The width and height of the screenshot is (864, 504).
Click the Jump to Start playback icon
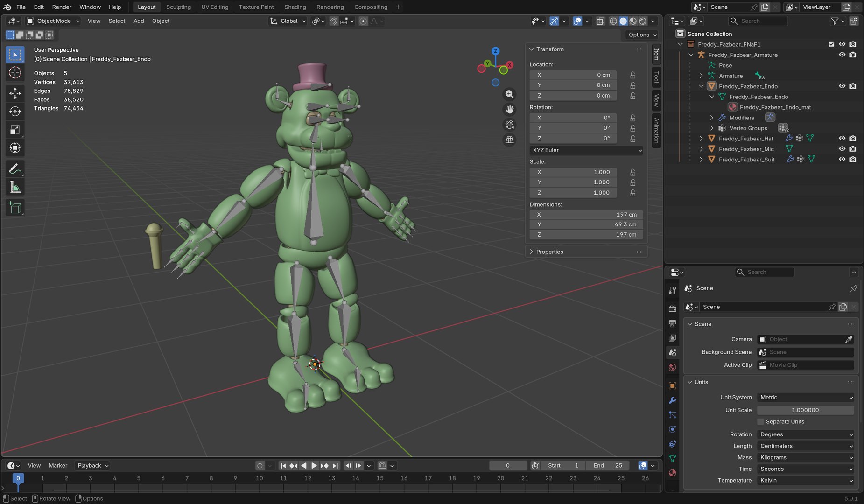[283, 465]
